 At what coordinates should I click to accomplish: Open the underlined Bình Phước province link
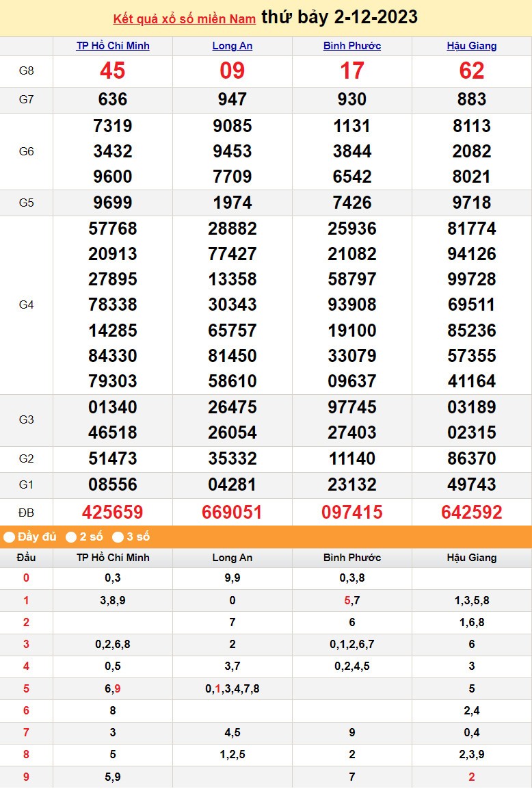[352, 46]
